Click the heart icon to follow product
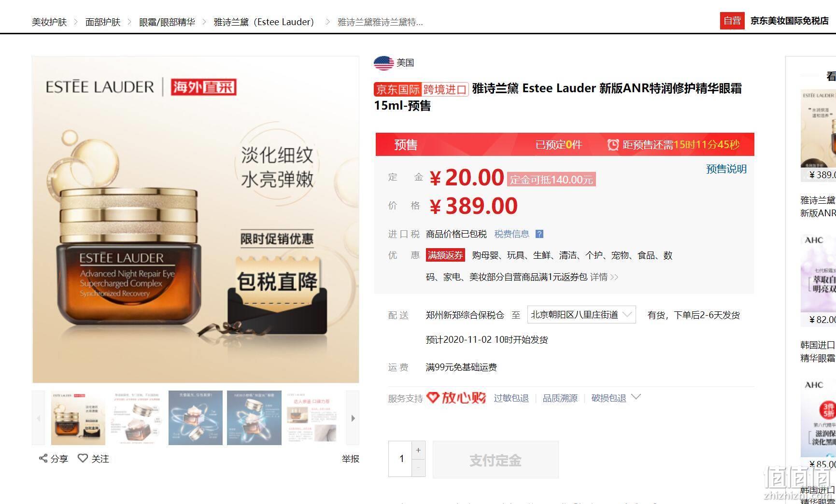Image resolution: width=836 pixels, height=504 pixels. pyautogui.click(x=83, y=458)
